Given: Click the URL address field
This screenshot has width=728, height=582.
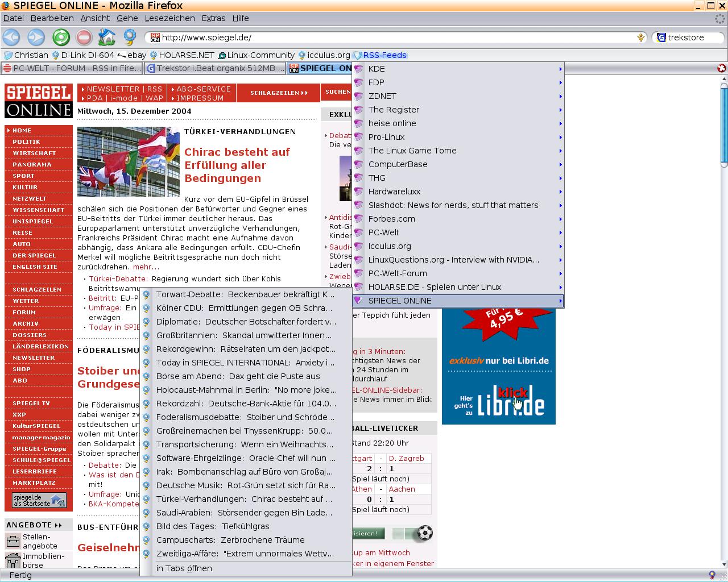Looking at the screenshot, I should tap(395, 38).
